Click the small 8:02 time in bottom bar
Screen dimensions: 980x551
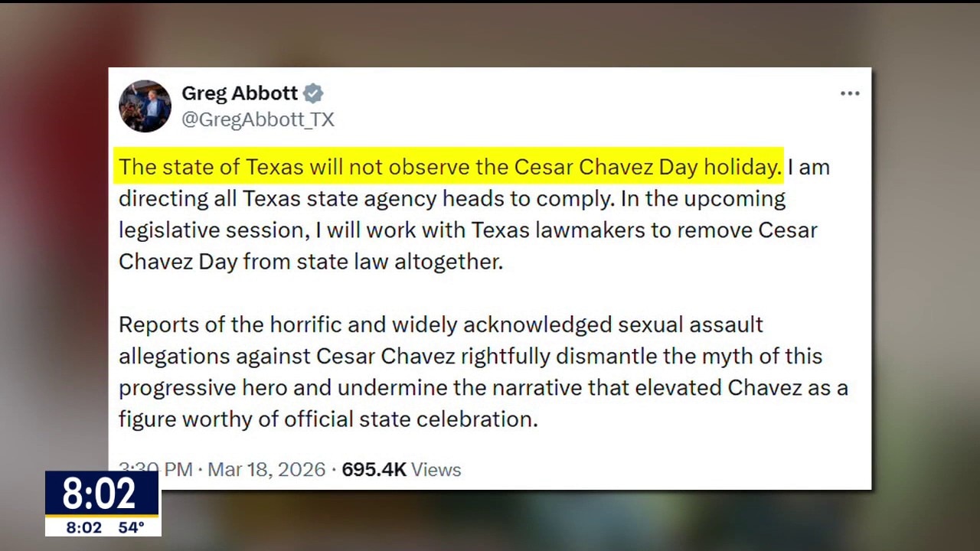pos(83,528)
